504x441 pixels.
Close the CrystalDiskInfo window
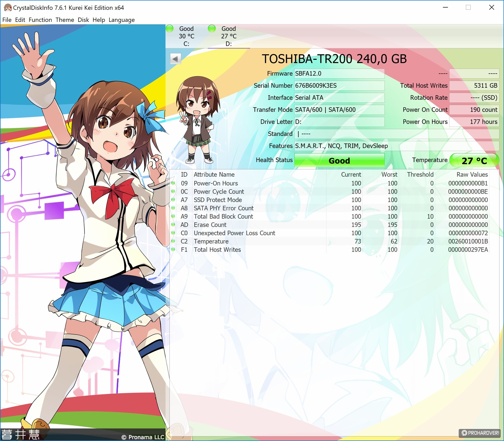491,8
